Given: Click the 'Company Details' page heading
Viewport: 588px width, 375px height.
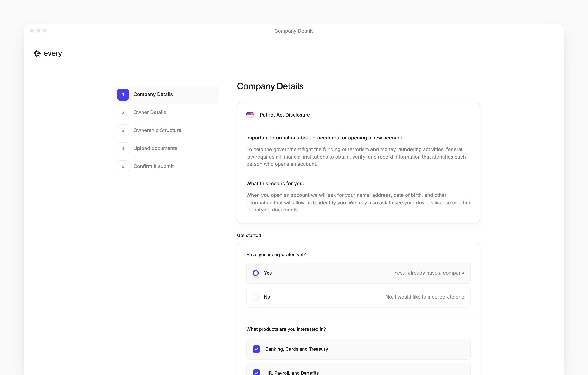Looking at the screenshot, I should point(270,86).
